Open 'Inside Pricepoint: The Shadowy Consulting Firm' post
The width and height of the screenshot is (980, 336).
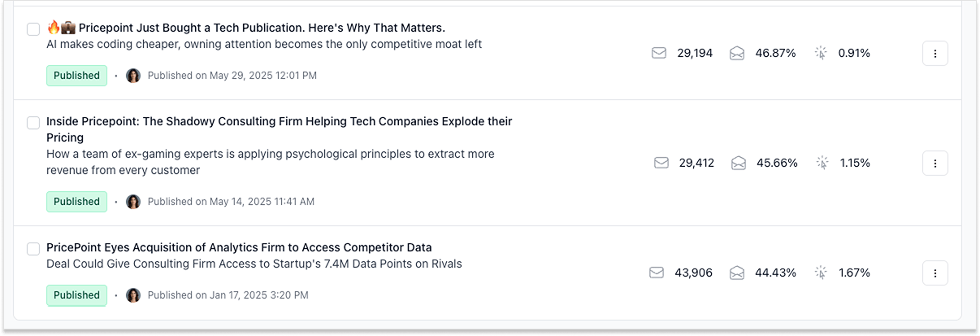pos(280,129)
